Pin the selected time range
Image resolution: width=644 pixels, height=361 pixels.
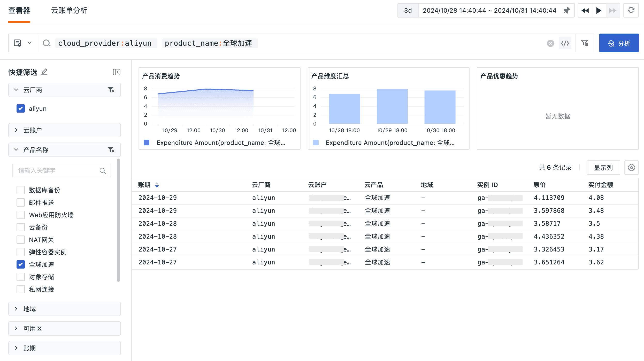point(566,11)
